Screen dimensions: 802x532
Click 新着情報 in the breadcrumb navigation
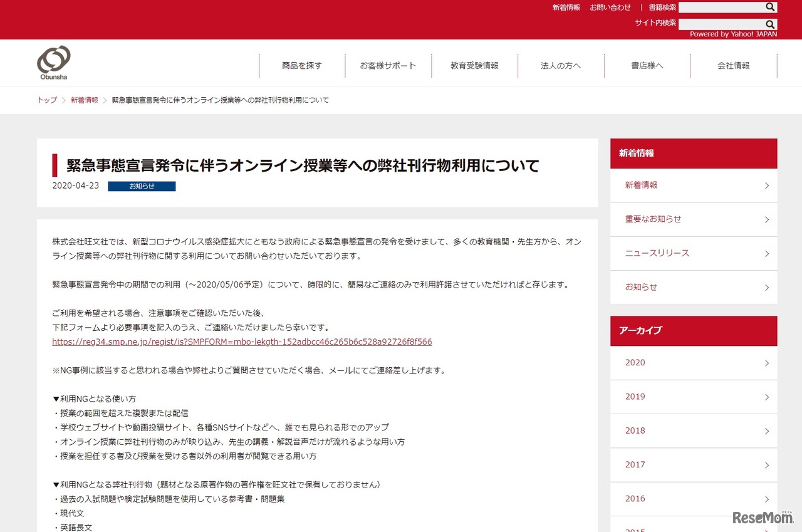coord(85,100)
